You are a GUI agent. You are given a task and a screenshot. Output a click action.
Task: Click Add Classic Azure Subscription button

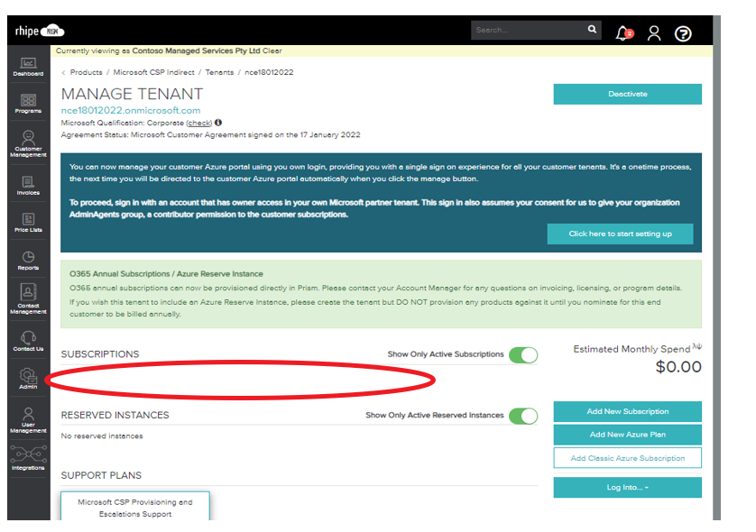tap(627, 458)
